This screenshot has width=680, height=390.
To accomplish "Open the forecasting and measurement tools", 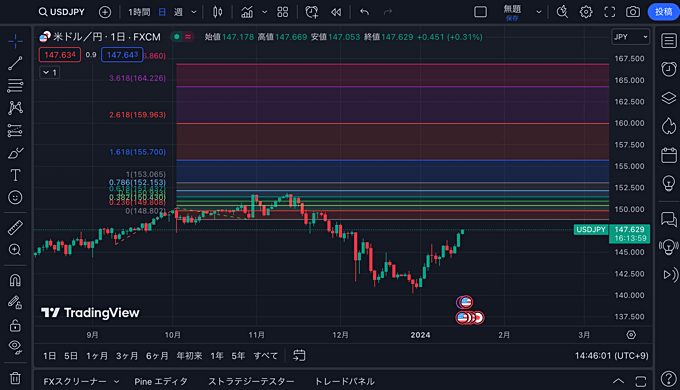I will point(15,130).
